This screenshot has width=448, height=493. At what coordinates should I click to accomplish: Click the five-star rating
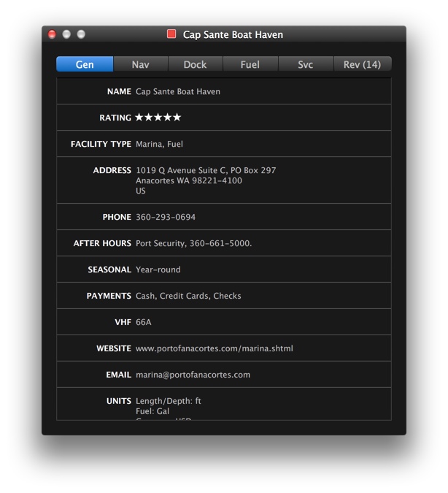coord(158,118)
